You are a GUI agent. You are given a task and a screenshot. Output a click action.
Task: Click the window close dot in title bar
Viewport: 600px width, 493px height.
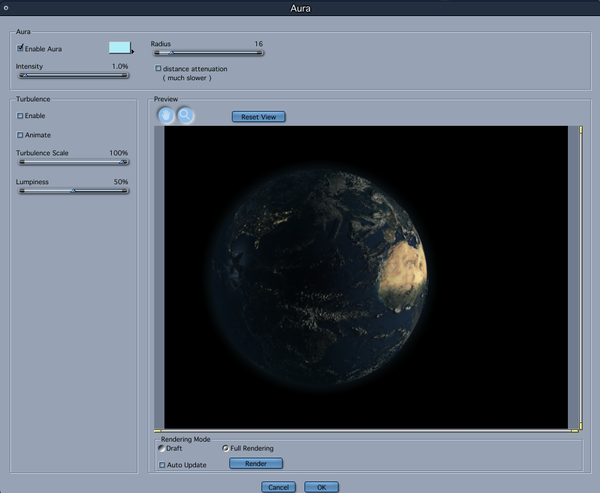[7, 8]
